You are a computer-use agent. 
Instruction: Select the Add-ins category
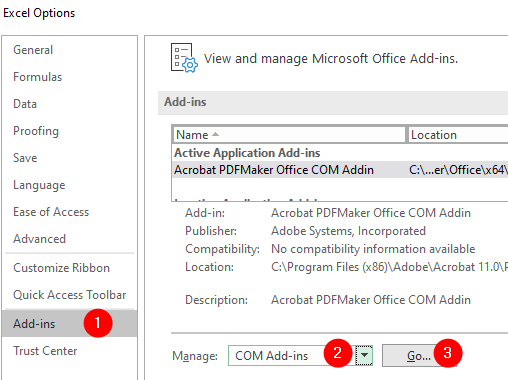[70, 323]
